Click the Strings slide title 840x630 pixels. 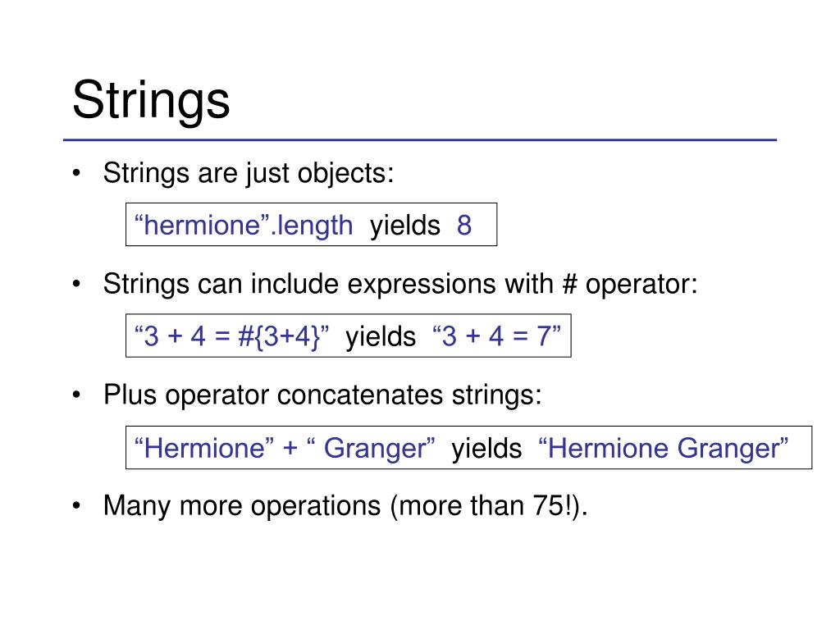(151, 101)
